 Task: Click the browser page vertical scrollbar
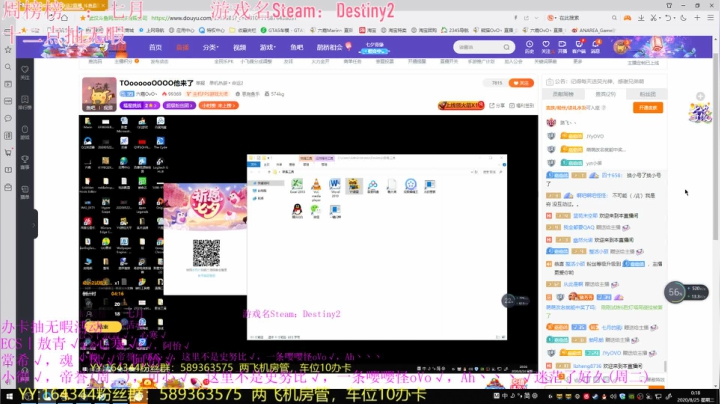click(x=715, y=147)
